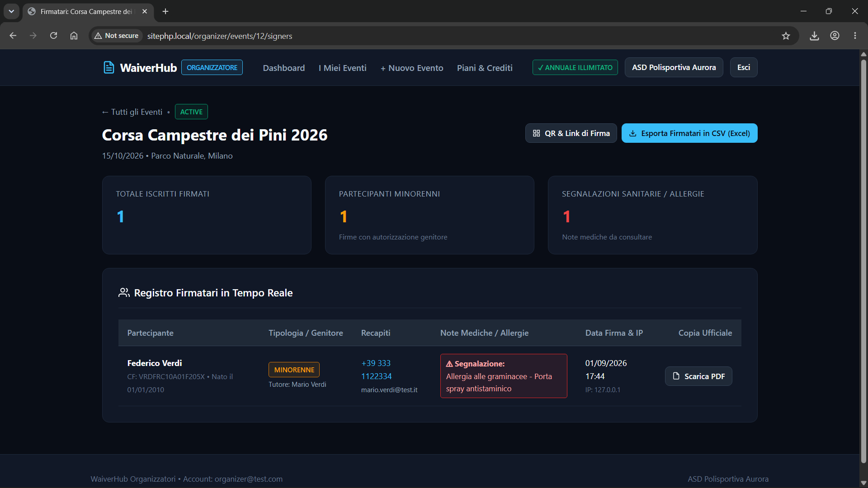Viewport: 868px width, 488px height.
Task: Log out with the Esci button
Action: 744,67
